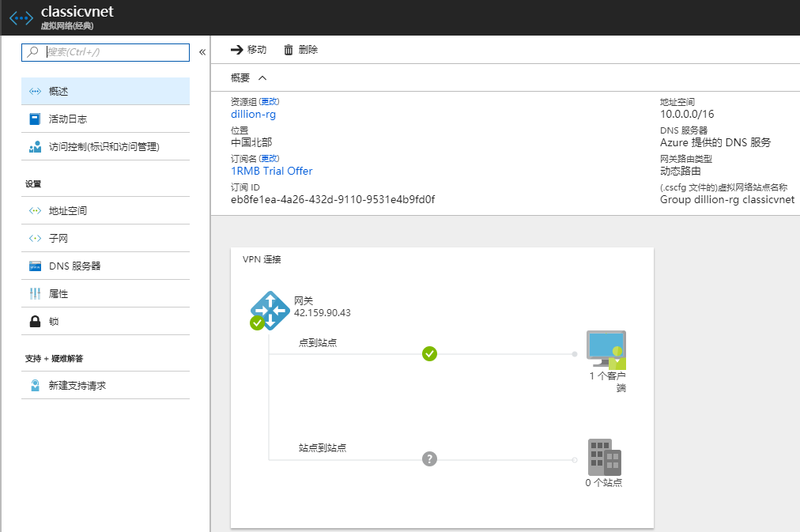Click the lock icon for 锁
This screenshot has width=800, height=532.
click(x=35, y=322)
